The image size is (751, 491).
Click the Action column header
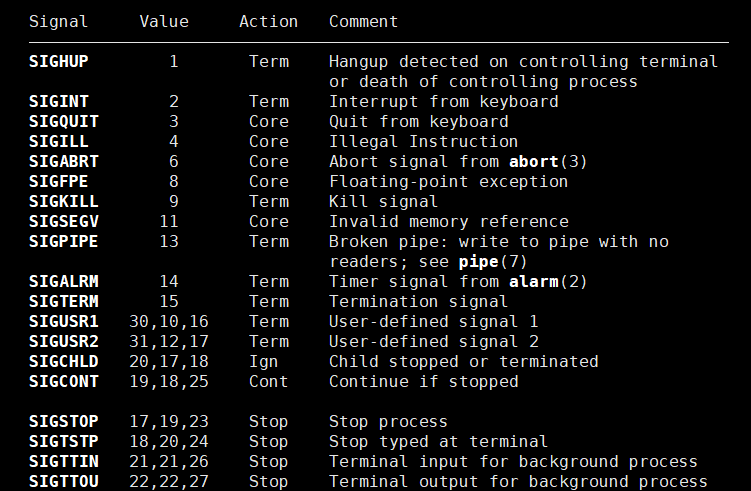(268, 21)
